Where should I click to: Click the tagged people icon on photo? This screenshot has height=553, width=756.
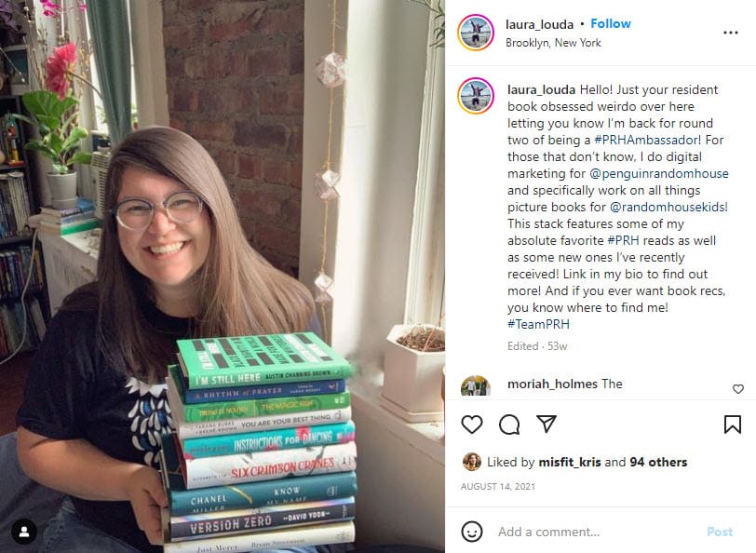[x=24, y=532]
